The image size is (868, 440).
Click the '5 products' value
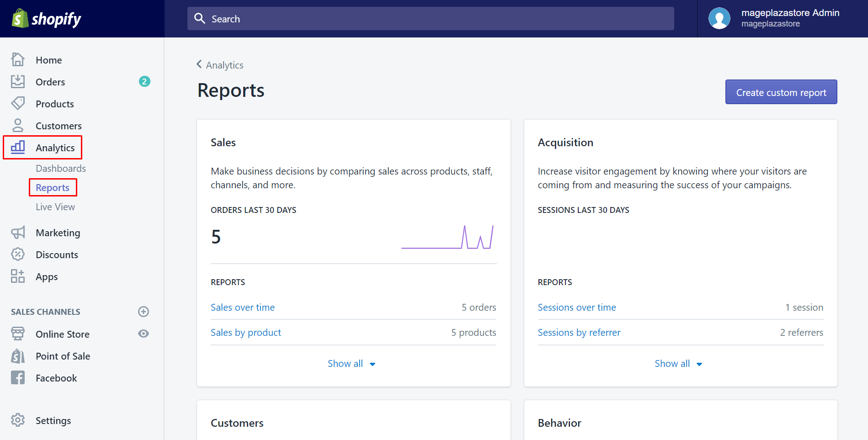[x=474, y=332]
